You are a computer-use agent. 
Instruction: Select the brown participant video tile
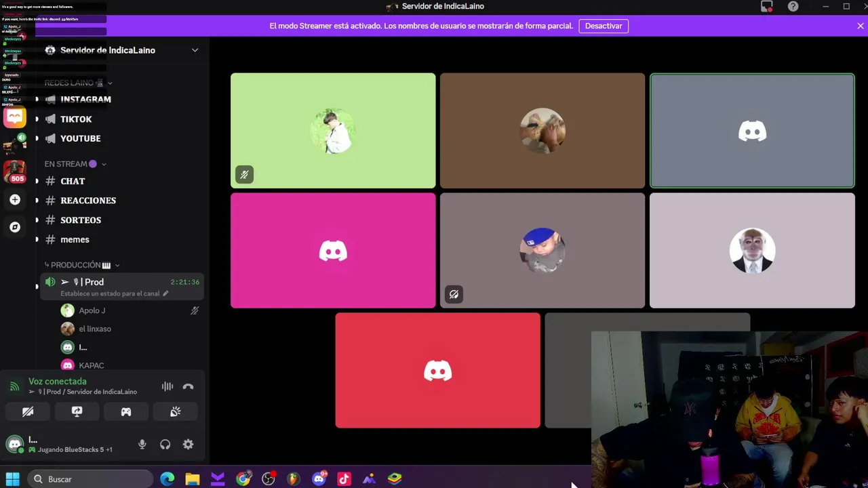tap(542, 131)
